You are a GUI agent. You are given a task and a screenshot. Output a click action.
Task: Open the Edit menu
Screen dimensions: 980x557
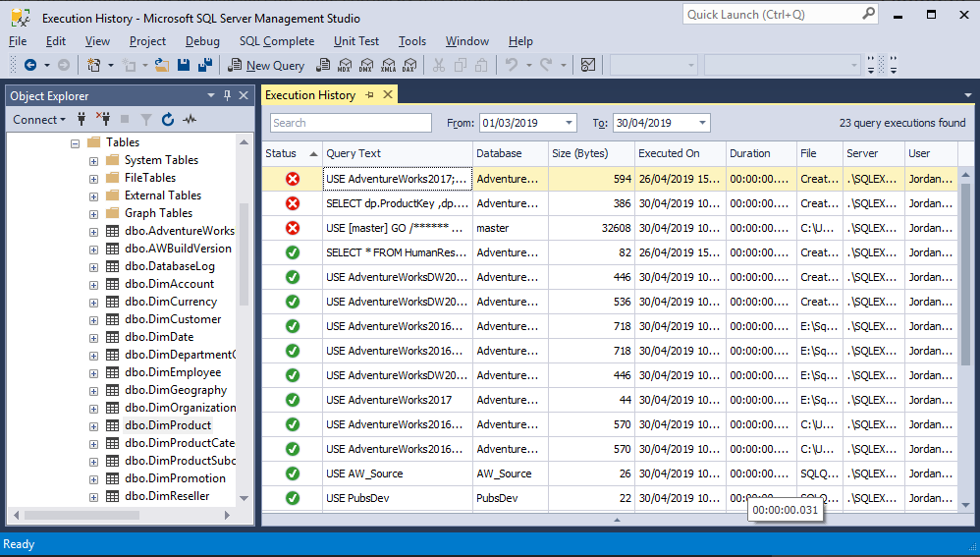pyautogui.click(x=56, y=41)
